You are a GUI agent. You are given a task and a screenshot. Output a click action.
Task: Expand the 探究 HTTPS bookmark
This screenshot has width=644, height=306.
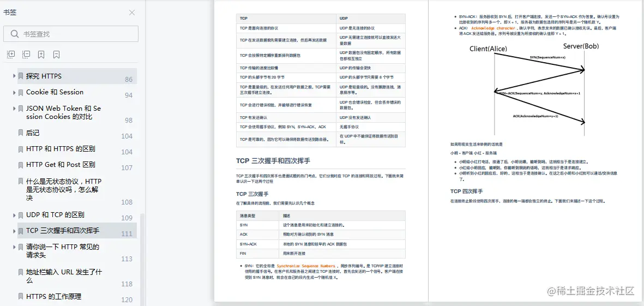coord(14,76)
